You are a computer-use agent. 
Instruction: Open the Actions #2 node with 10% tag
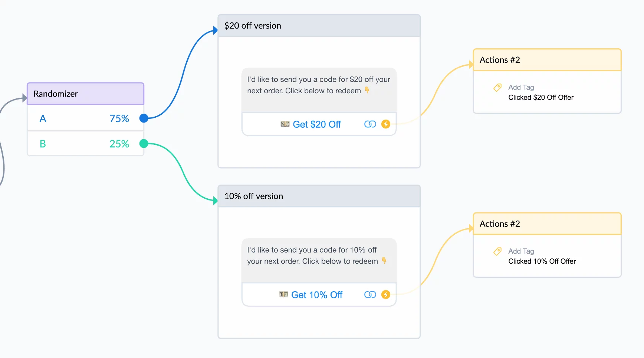point(547,224)
